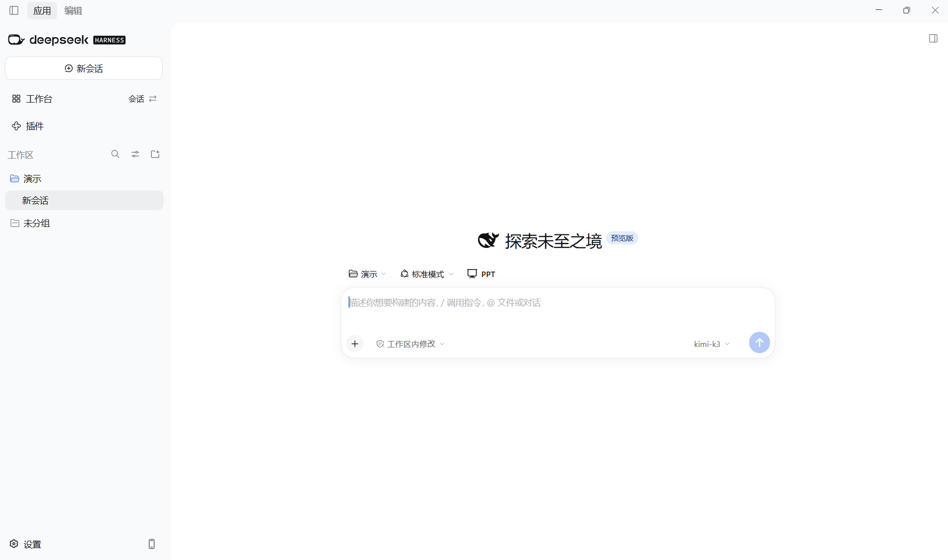
Task: Collapse the left sidebar panel icon
Action: [x=14, y=10]
